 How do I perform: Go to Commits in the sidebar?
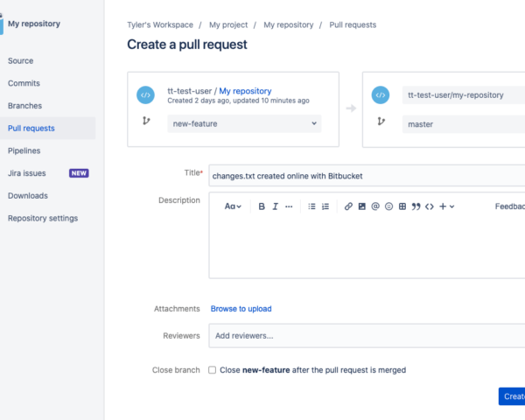coord(24,83)
